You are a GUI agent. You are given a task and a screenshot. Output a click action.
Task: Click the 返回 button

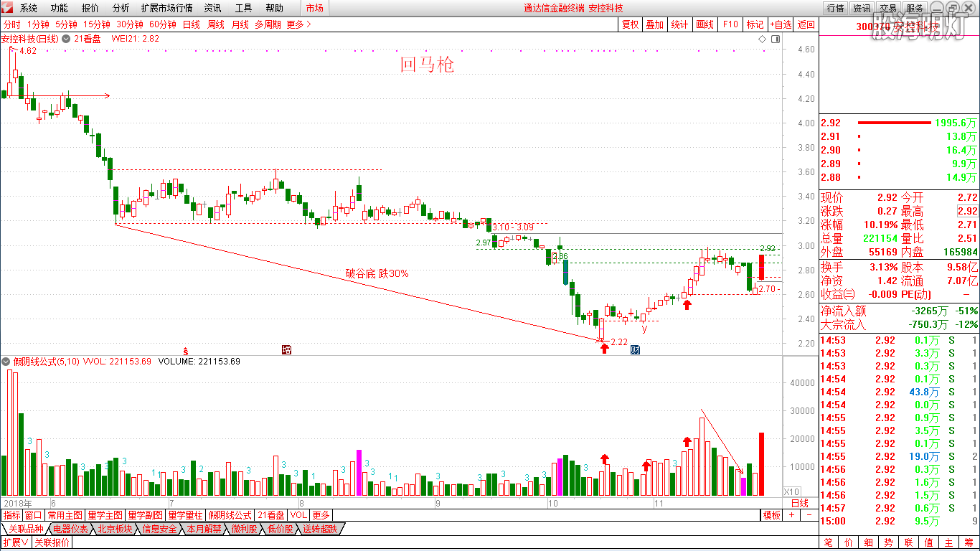[x=806, y=24]
